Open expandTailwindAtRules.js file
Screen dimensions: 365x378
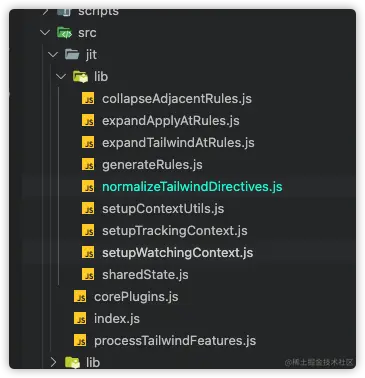[178, 143]
